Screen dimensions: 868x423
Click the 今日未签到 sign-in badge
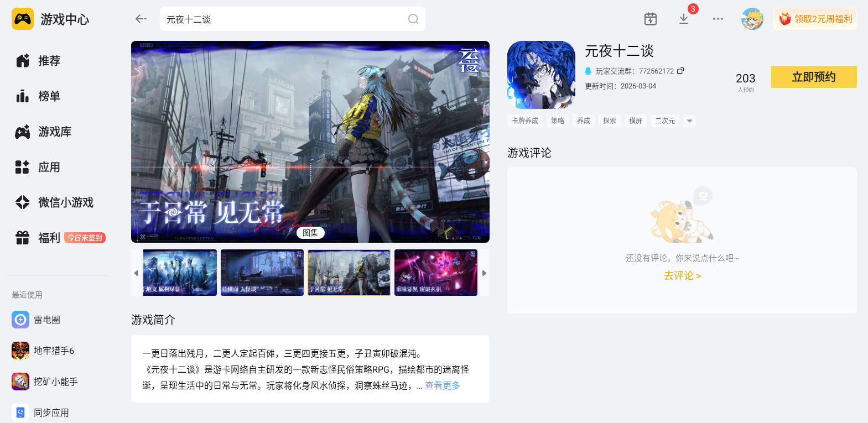point(85,238)
